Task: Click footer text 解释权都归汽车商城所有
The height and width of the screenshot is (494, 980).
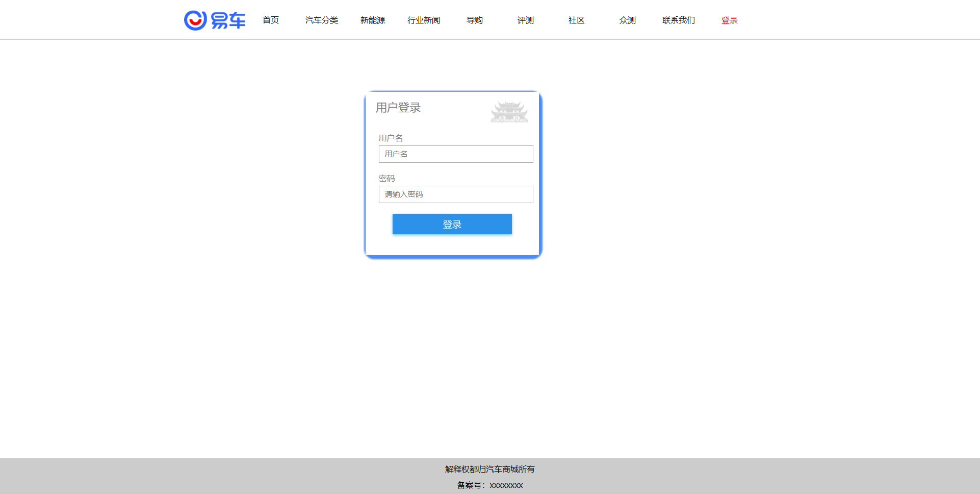Action: (x=490, y=470)
